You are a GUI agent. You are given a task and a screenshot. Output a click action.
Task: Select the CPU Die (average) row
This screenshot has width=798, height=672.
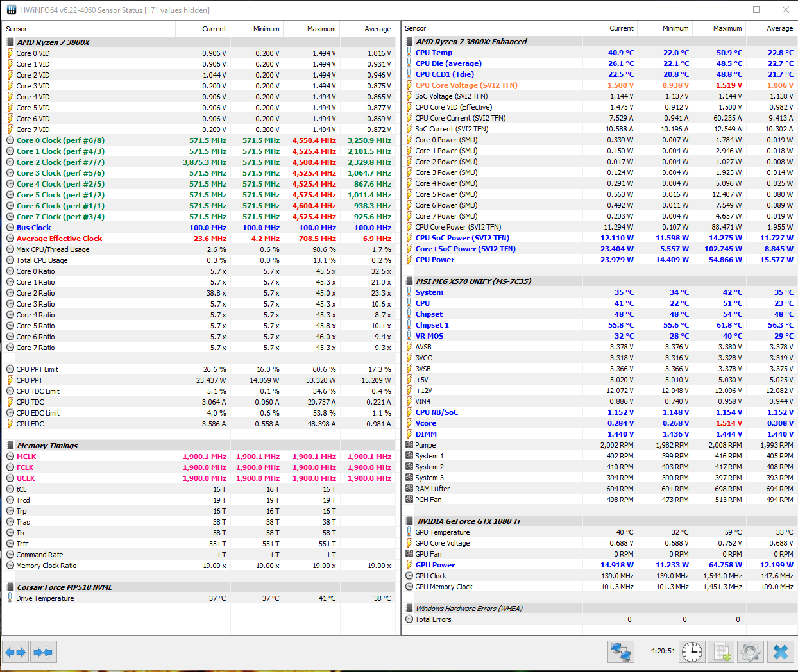pos(599,63)
